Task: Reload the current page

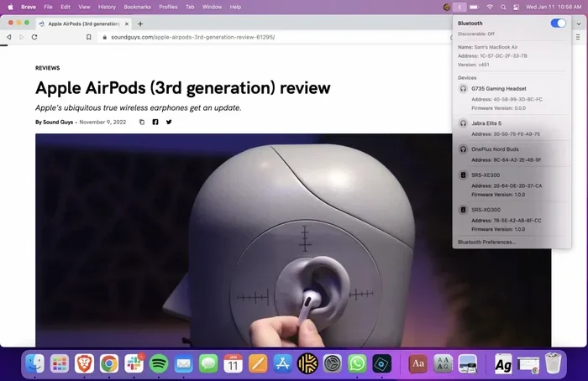Action: [x=34, y=37]
